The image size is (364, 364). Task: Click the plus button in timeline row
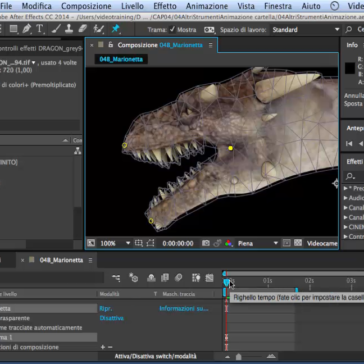(x=103, y=347)
